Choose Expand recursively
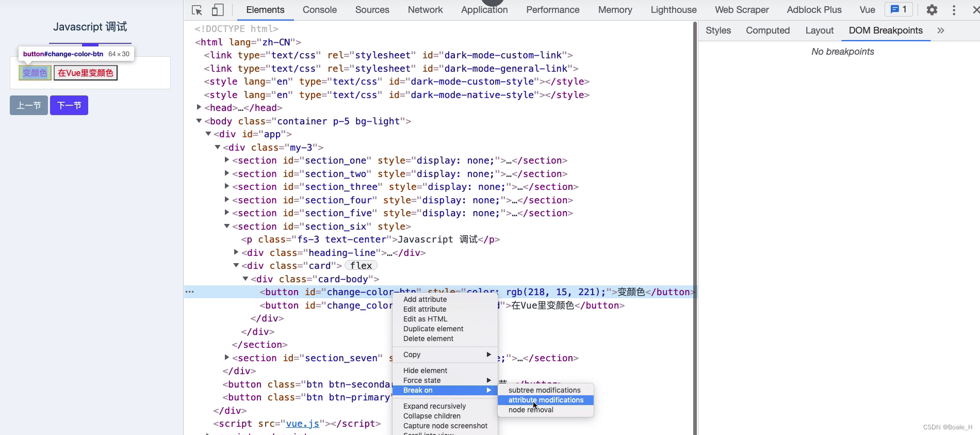This screenshot has width=980, height=435. click(445, 406)
